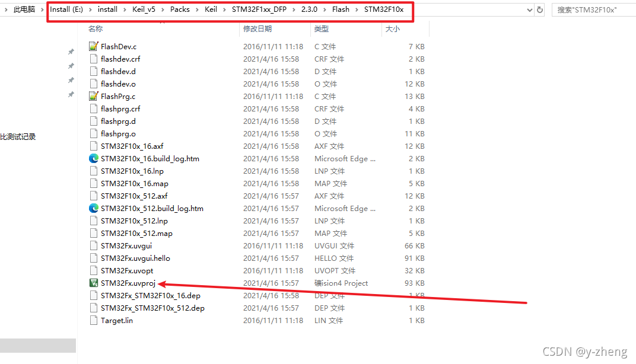Expand chevron after 此电脑 breadcrumb
Viewport: 636px width, 364px height.
coord(42,9)
